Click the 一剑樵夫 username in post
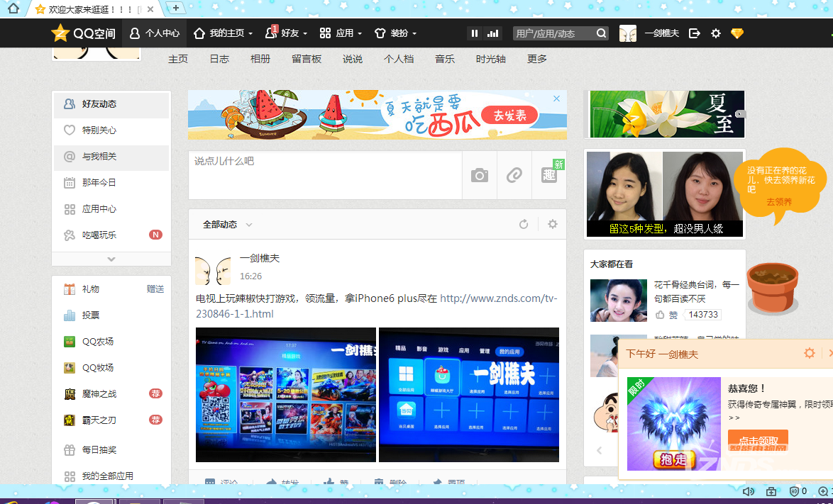833x504 pixels. [x=259, y=258]
